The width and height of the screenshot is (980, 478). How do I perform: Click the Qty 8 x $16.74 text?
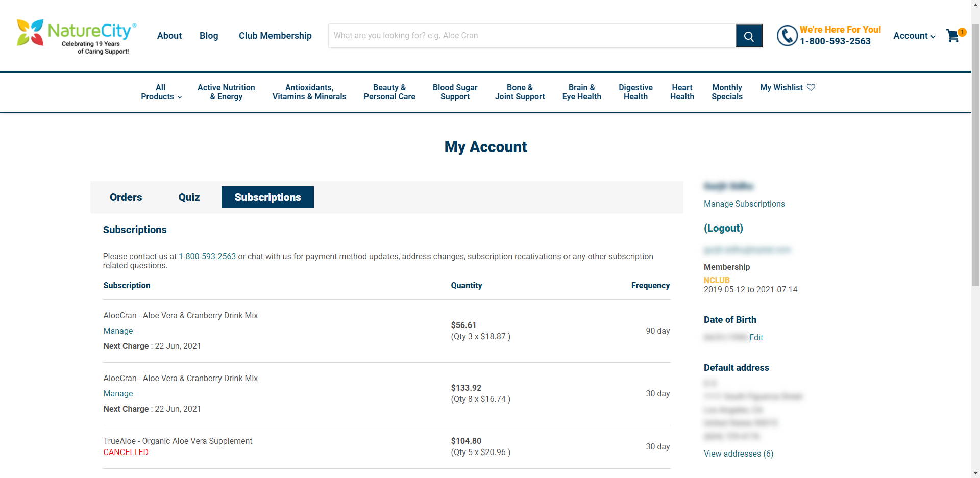(480, 399)
